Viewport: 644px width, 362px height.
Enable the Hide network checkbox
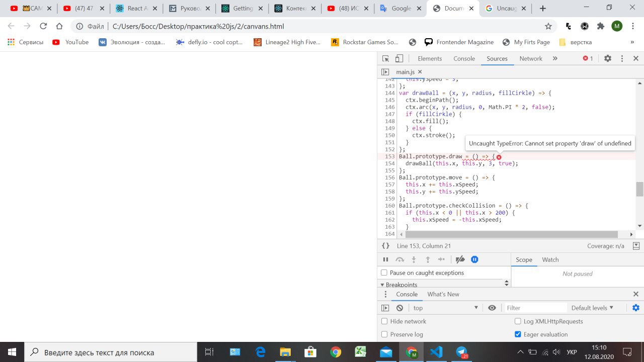click(x=384, y=321)
